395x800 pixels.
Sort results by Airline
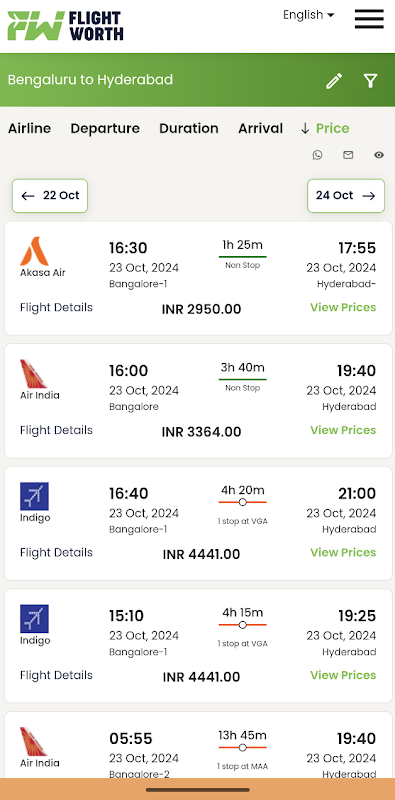30,128
